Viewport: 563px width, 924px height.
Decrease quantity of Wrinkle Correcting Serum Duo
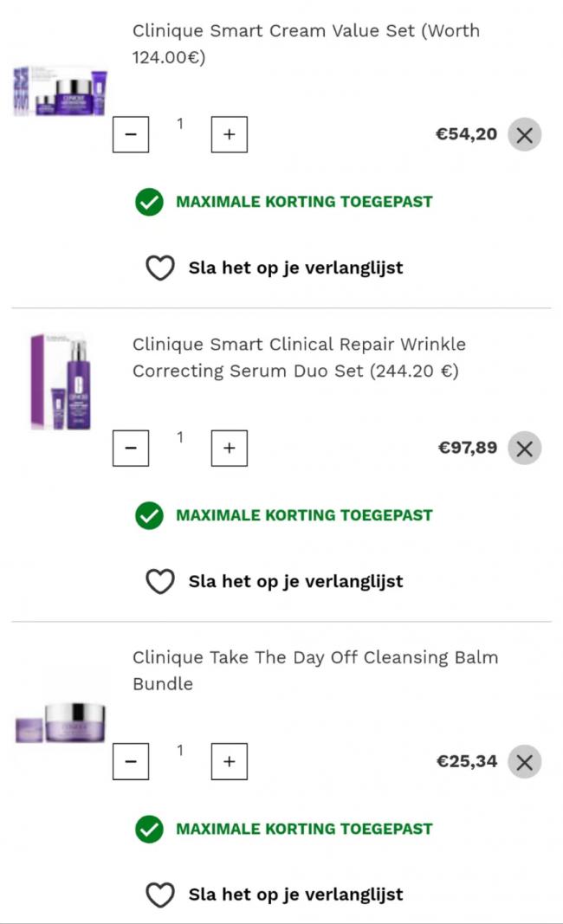click(131, 449)
